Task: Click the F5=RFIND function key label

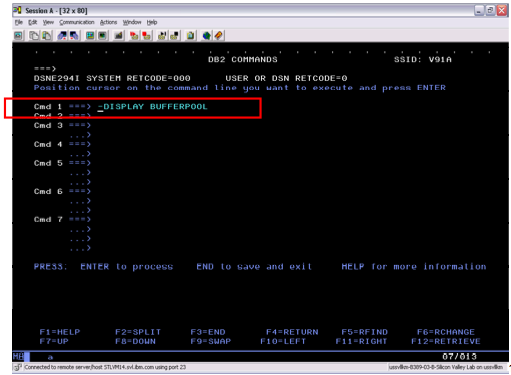Action: (x=365, y=332)
